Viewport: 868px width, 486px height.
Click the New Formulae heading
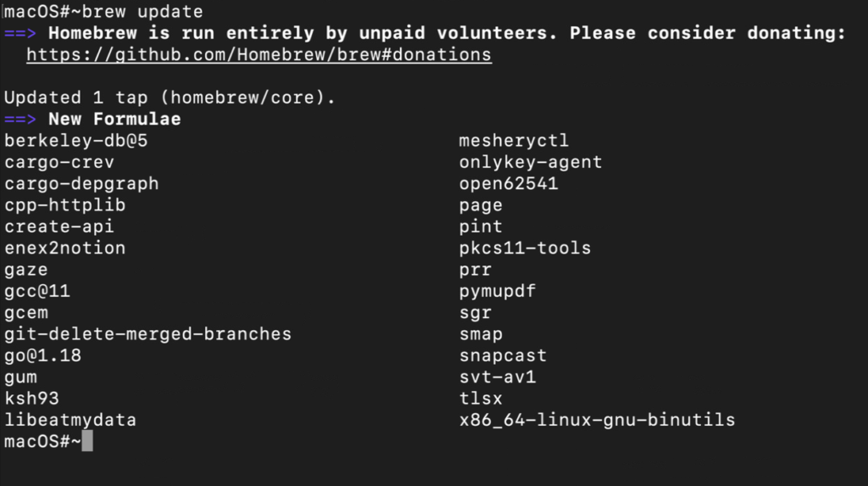tap(114, 119)
